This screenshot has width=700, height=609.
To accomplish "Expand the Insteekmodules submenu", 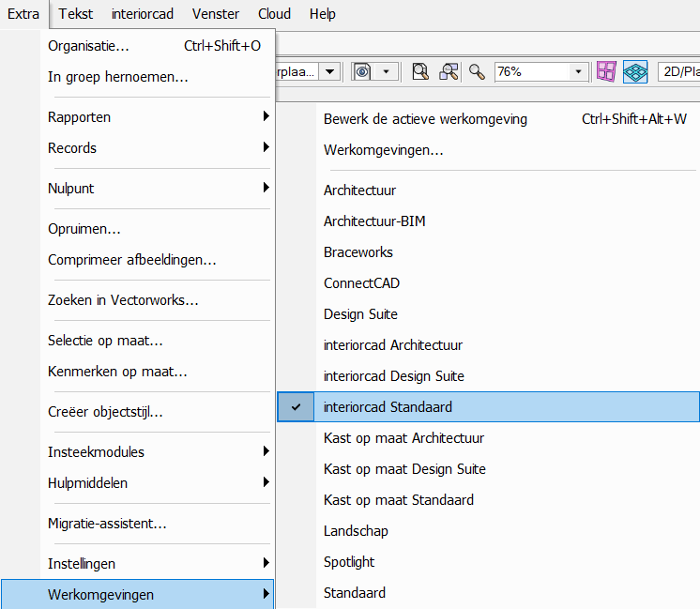I will click(x=266, y=451).
